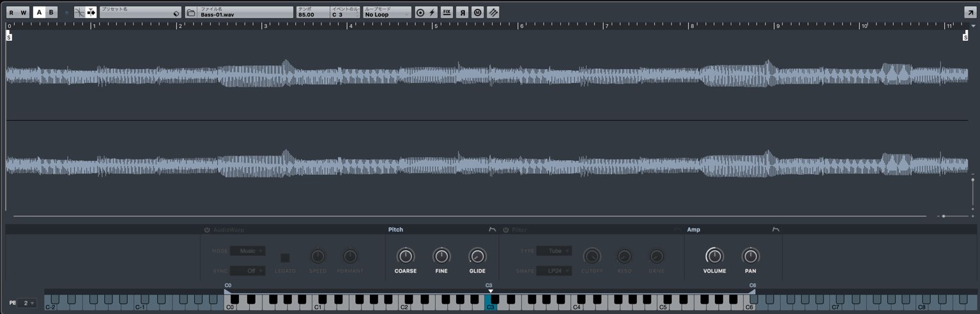
Task: Open the No Loop mode dropdown
Action: [387, 12]
